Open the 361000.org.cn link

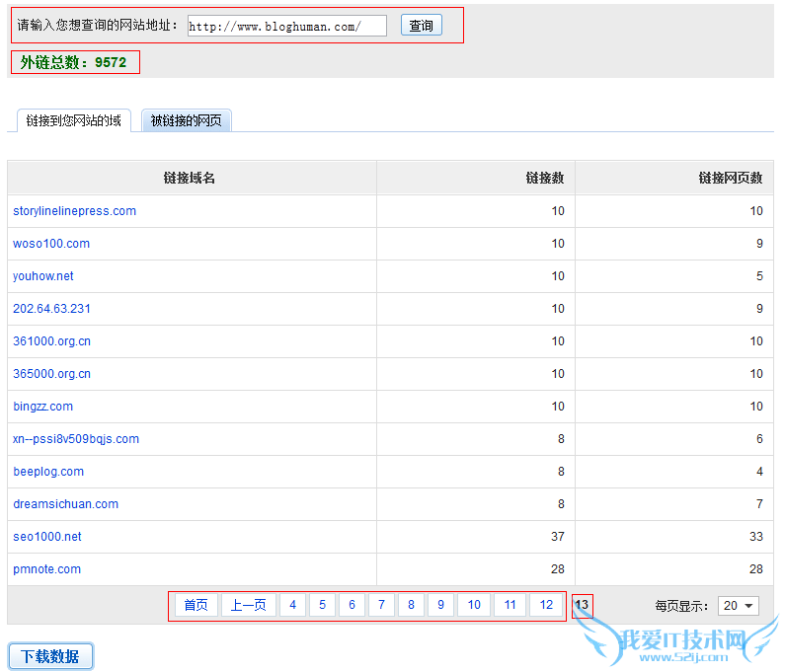coord(51,341)
